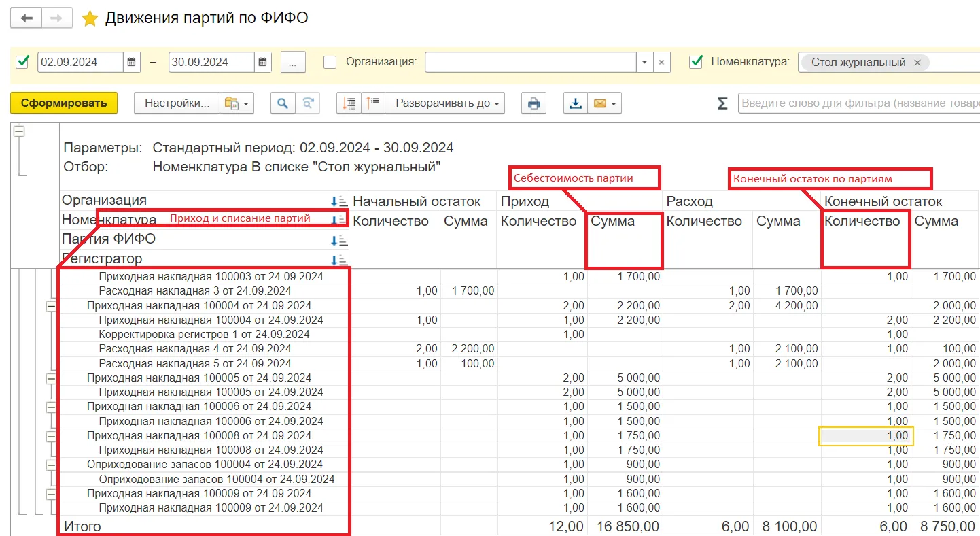Enable the Организация filter checkbox
The image size is (980, 536).
(x=330, y=62)
